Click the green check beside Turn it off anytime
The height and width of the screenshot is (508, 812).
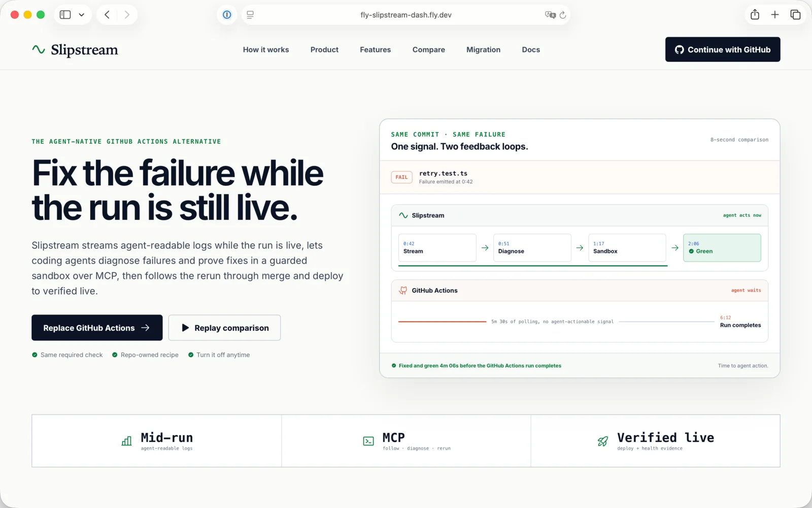(191, 355)
